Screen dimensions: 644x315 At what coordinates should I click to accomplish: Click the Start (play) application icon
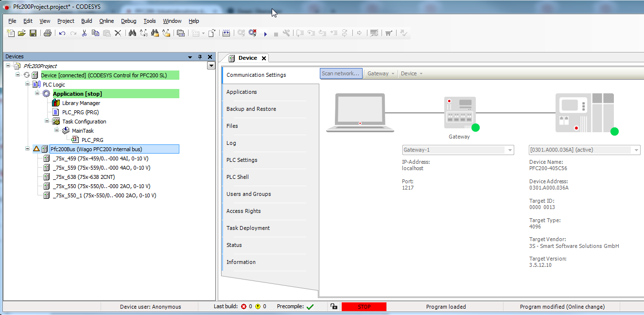point(265,34)
